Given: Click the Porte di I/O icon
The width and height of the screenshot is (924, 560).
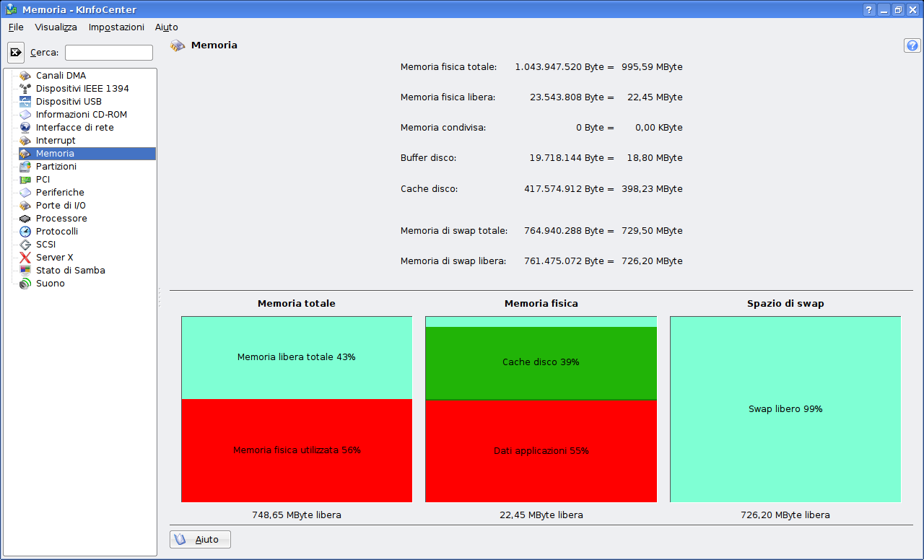Looking at the screenshot, I should [x=25, y=206].
